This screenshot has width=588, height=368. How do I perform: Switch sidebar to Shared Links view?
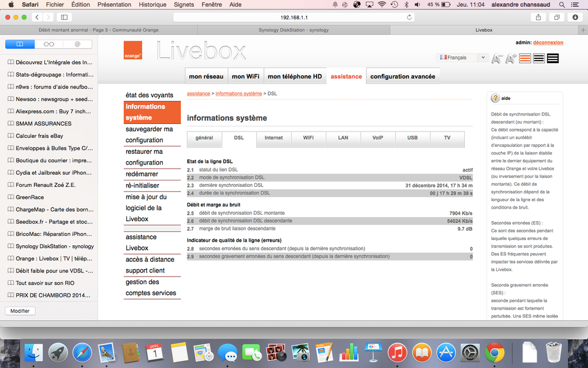[x=77, y=44]
